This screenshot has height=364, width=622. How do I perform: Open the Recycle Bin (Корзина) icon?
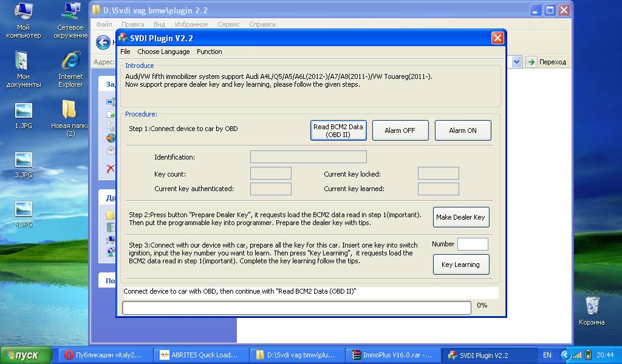tap(592, 311)
